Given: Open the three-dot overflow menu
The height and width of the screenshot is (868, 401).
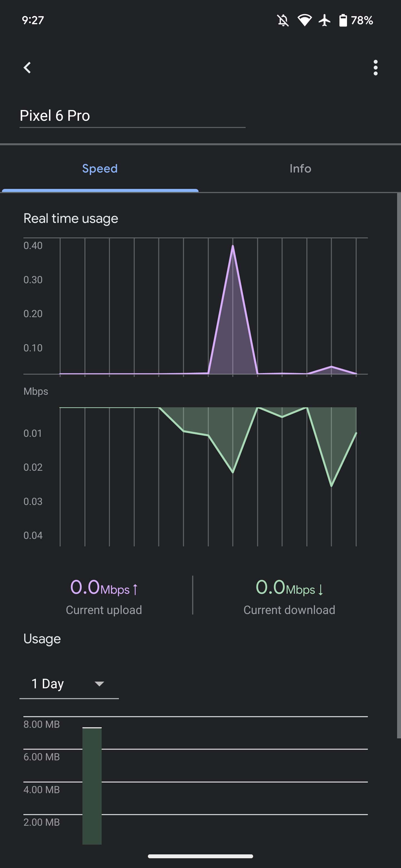Looking at the screenshot, I should pos(375,68).
